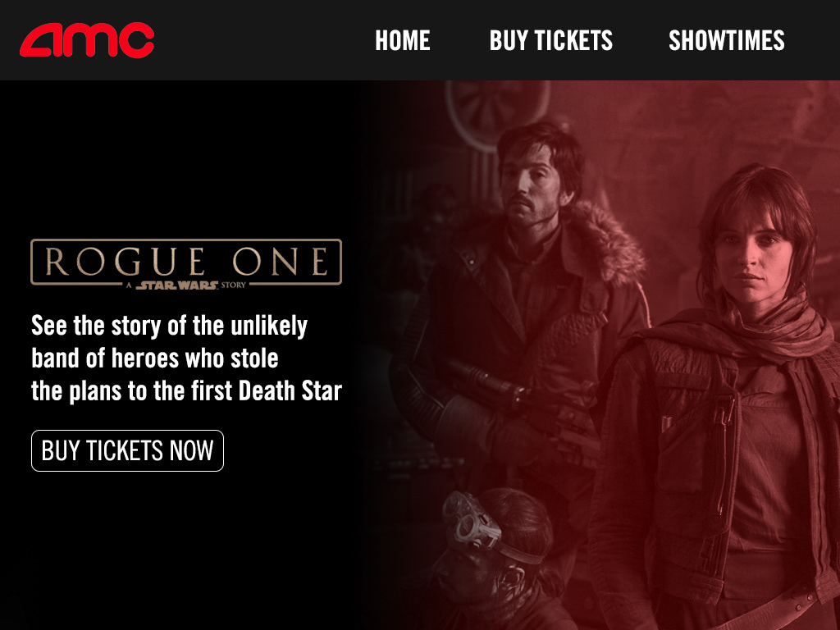Select the Star Wars Story subtitle emblem
The image size is (840, 630).
coord(186,285)
